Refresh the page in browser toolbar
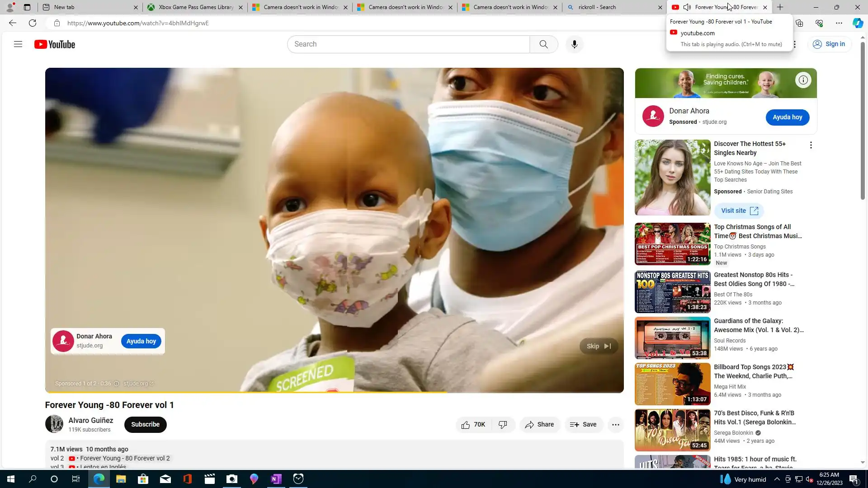Screen dimensions: 868x488 pos(33,23)
